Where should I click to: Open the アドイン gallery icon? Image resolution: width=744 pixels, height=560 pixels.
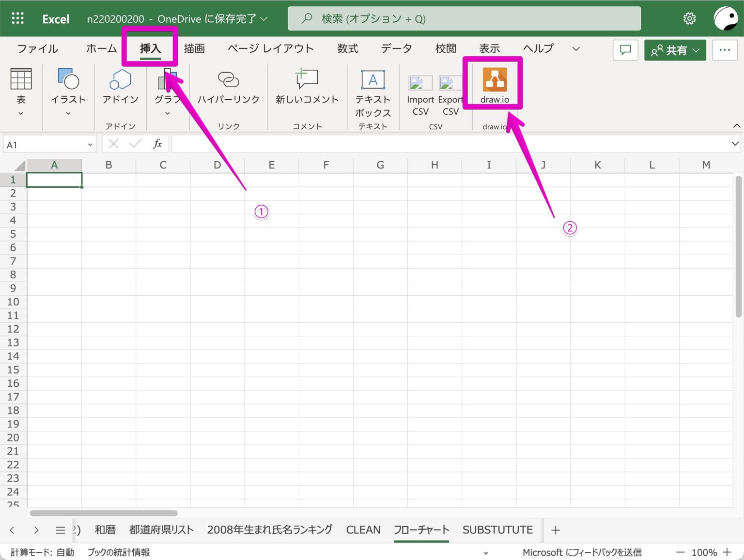tap(120, 80)
